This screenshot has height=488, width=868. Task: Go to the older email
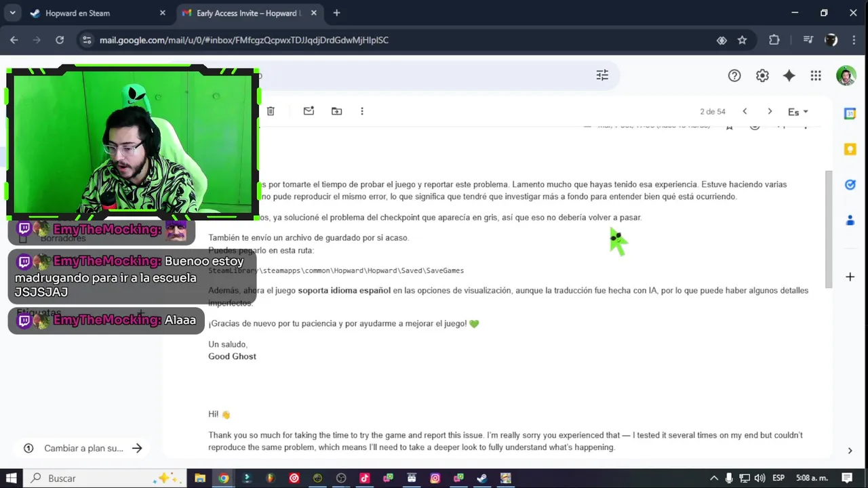coord(770,112)
